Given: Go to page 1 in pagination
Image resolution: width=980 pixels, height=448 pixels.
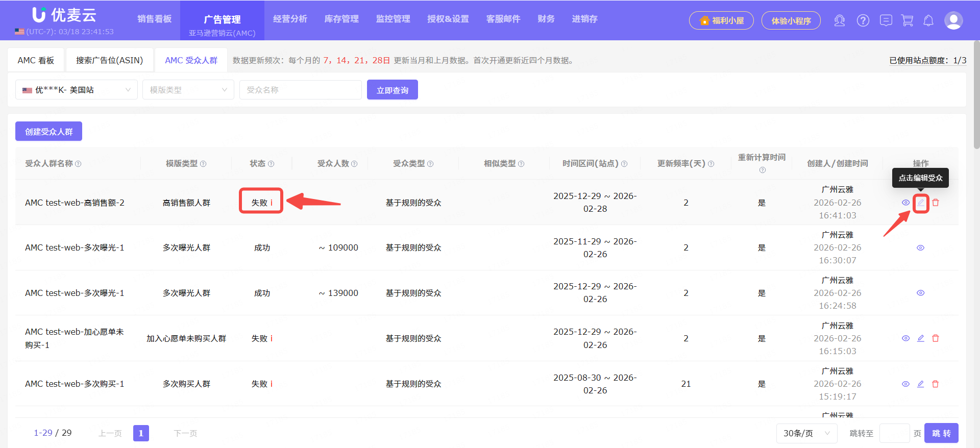Looking at the screenshot, I should coord(141,433).
